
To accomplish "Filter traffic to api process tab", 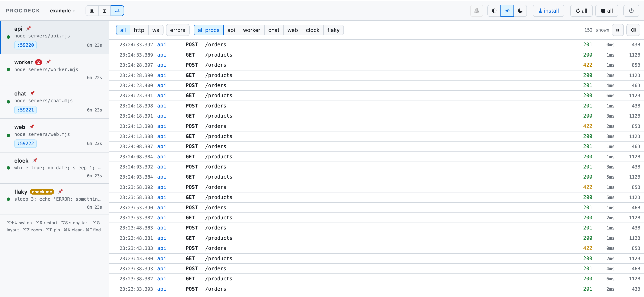I will (x=231, y=30).
